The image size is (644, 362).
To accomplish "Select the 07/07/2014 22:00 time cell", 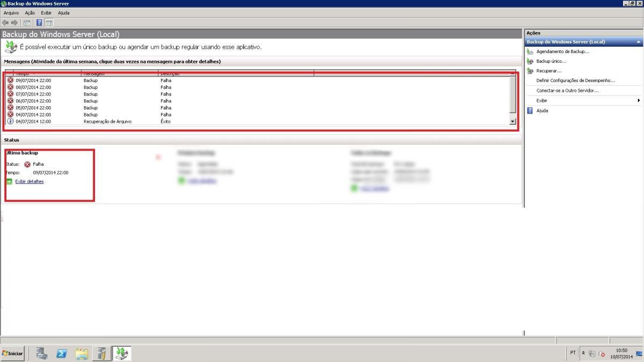I will [33, 94].
